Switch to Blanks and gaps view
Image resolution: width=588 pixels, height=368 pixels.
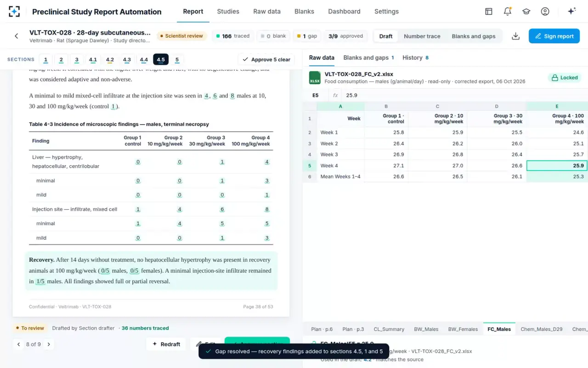474,36
